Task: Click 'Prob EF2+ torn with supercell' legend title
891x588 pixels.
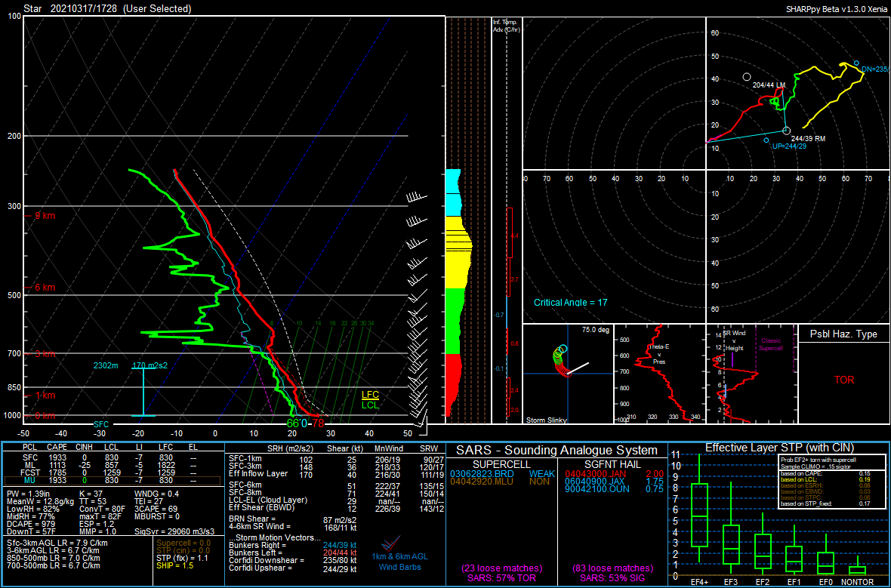Action: click(x=819, y=460)
